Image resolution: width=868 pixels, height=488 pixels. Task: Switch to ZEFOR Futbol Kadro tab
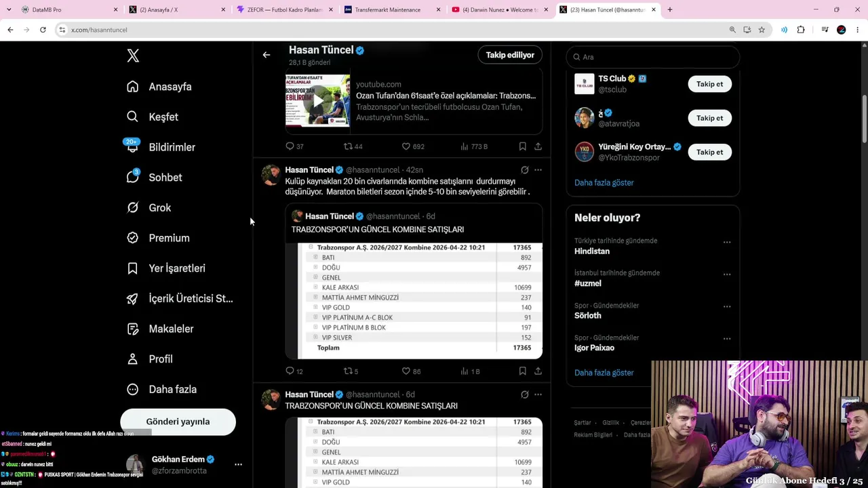284,9
